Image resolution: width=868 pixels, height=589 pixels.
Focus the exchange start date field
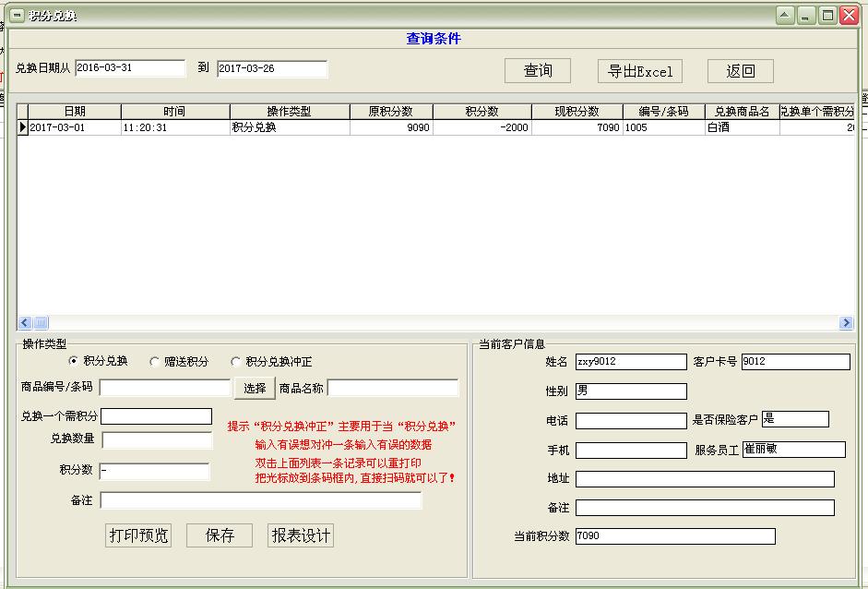(x=130, y=68)
